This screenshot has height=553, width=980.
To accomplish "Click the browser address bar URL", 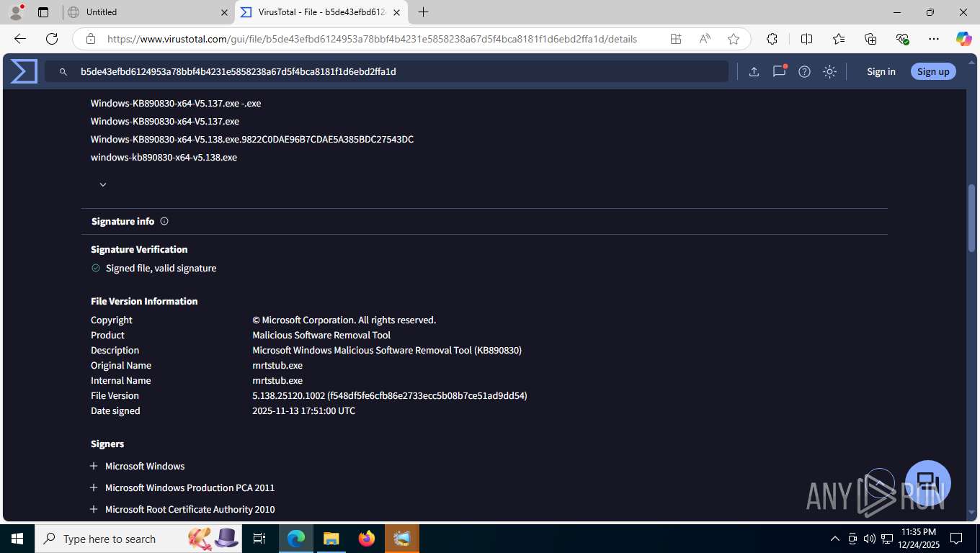I will (372, 39).
